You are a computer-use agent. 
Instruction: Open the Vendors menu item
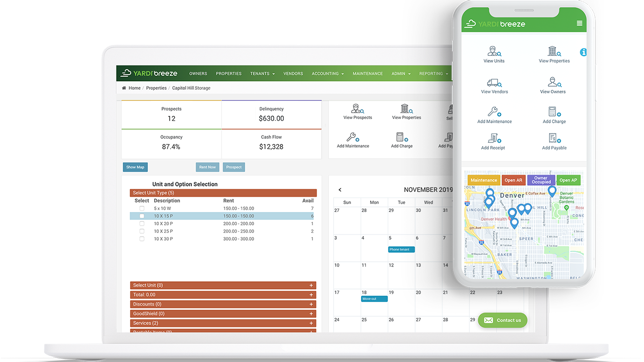point(293,74)
